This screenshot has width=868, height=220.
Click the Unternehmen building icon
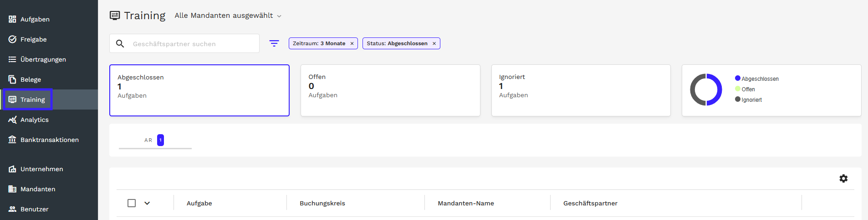12,169
